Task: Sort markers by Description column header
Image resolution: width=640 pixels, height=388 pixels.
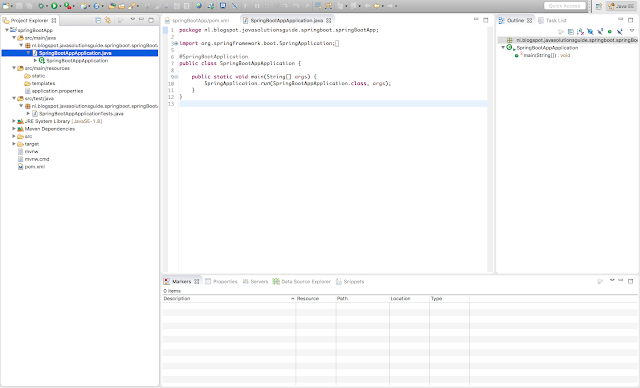Action: pyautogui.click(x=229, y=299)
